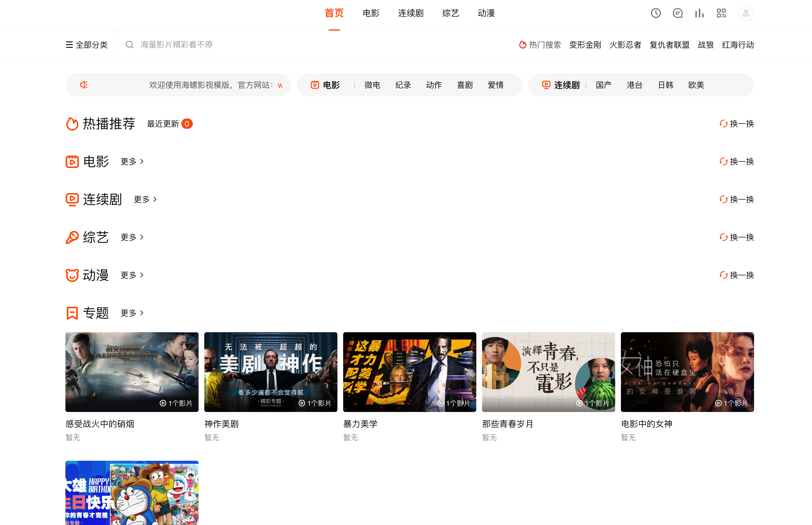
Task: Open the user avatar profile
Action: coord(745,13)
